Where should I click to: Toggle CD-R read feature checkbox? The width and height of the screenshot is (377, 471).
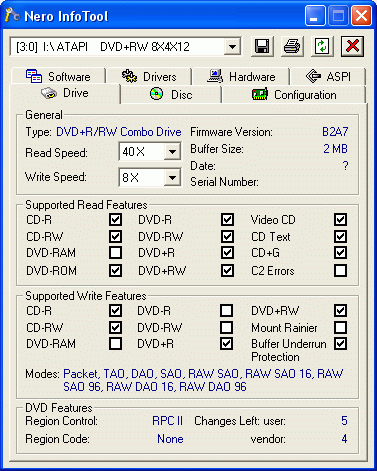(x=115, y=220)
